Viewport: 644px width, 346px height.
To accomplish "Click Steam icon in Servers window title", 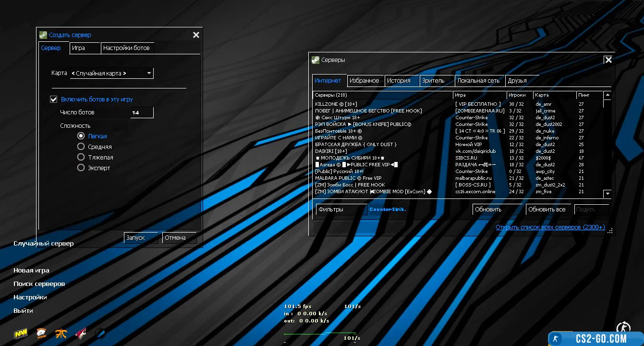I will pyautogui.click(x=316, y=60).
